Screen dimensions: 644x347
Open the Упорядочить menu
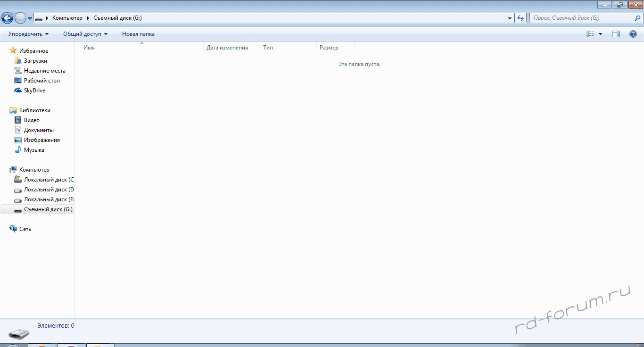tap(28, 34)
